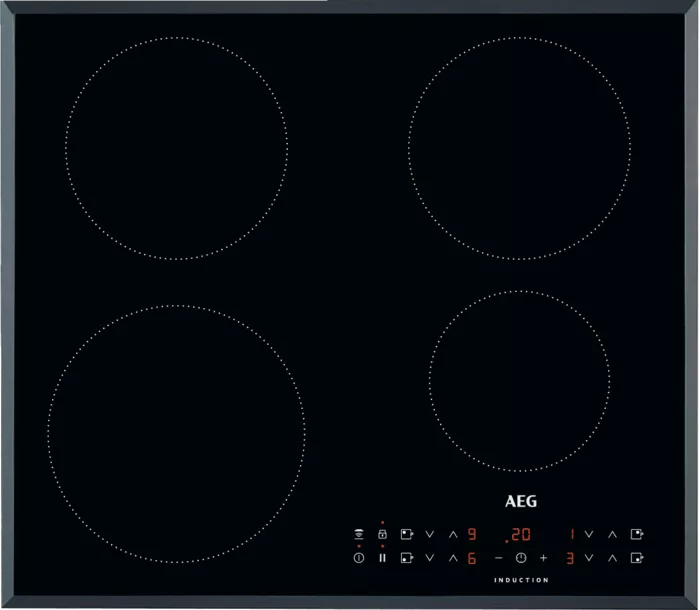Tap up arrow in the display 3 row
The height and width of the screenshot is (610, 700).
[612, 558]
